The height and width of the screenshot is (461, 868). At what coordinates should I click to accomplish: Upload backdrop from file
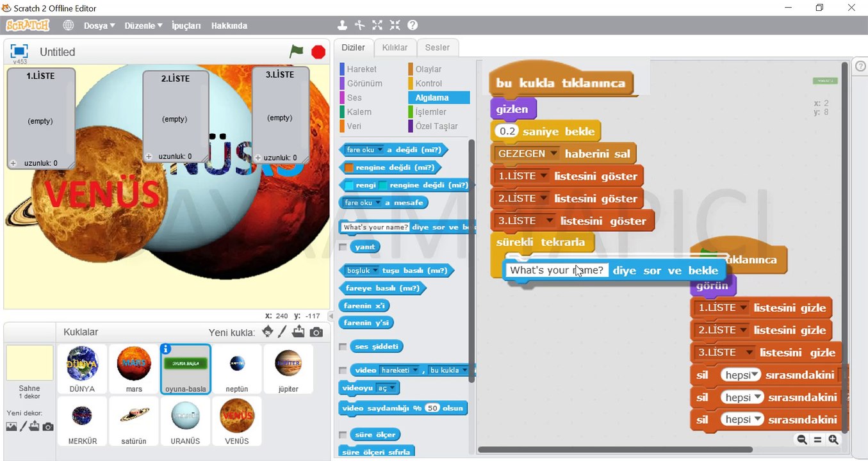[x=35, y=426]
